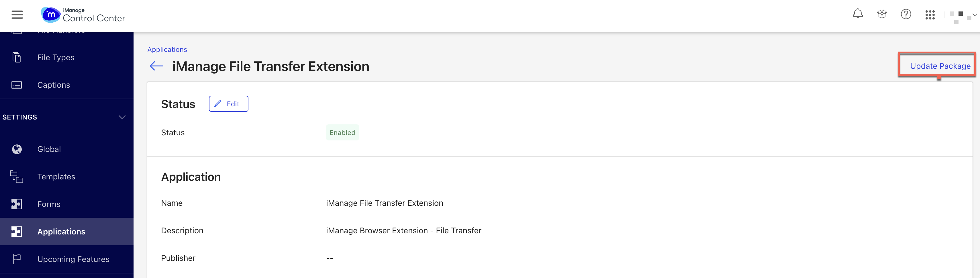Click the Global globe icon

coord(17,149)
